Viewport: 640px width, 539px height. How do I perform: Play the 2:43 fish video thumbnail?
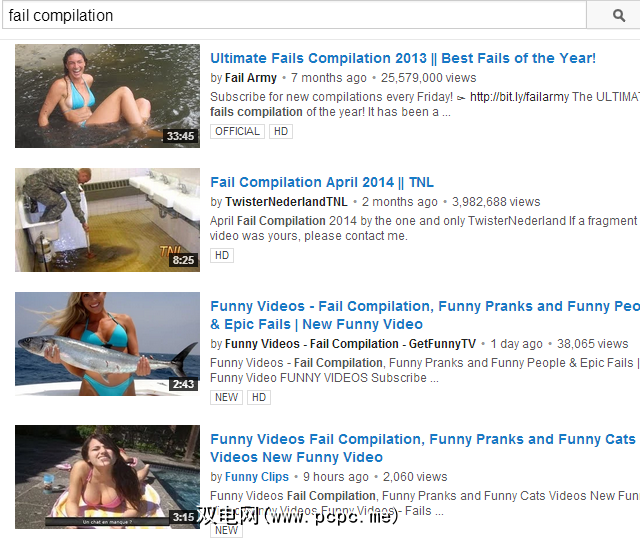107,344
